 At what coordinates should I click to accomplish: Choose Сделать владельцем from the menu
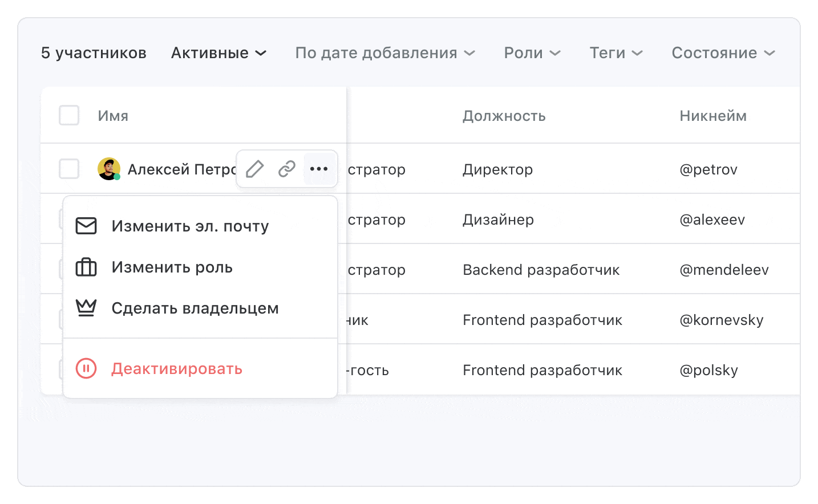195,308
